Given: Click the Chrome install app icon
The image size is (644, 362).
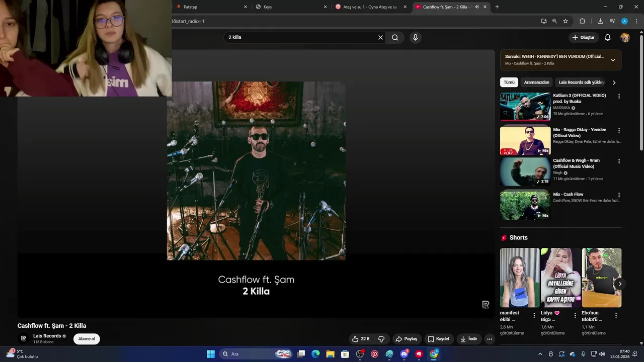Looking at the screenshot, I should (544, 21).
